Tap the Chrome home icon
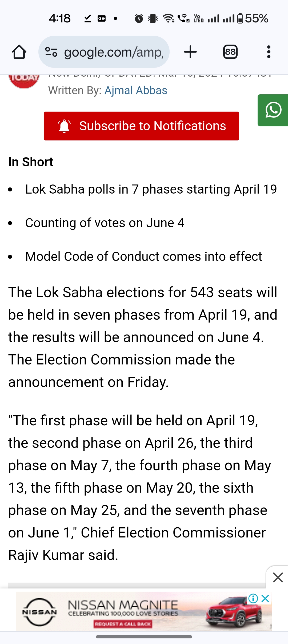288x644 pixels. [19, 52]
